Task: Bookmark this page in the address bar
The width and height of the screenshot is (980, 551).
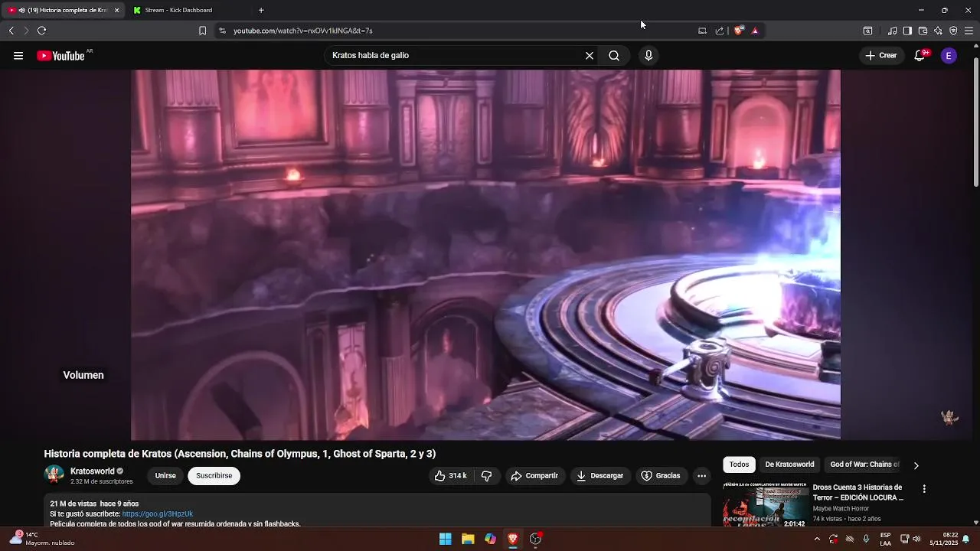Action: click(202, 31)
